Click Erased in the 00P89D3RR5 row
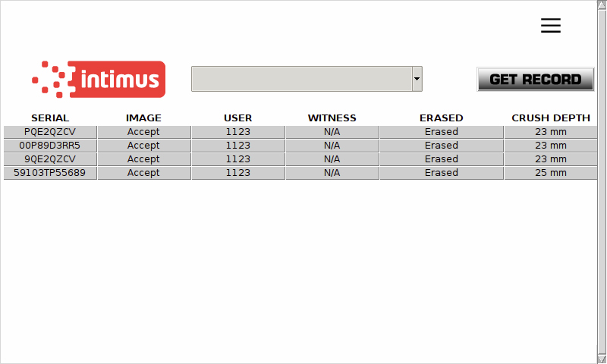607x364 pixels. pyautogui.click(x=442, y=146)
